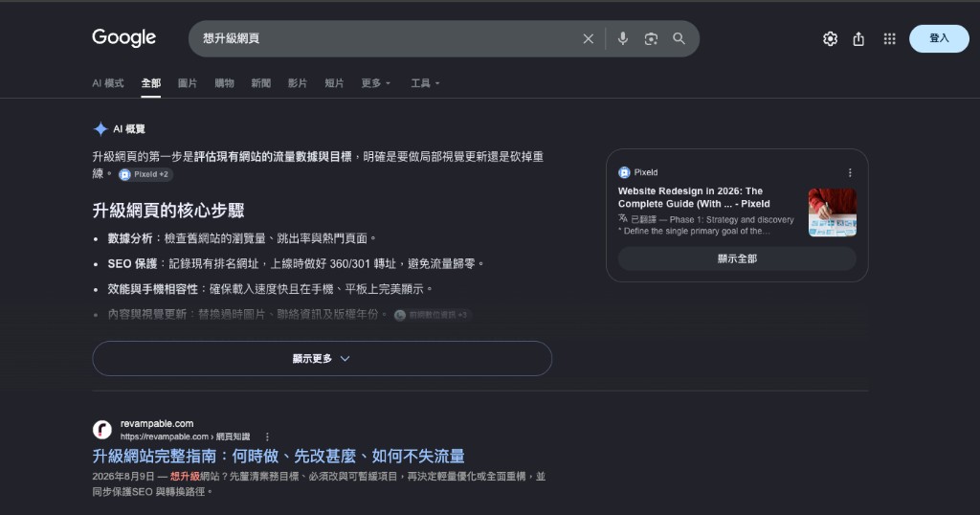The image size is (980, 515).
Task: Click the Google logo
Action: [123, 37]
